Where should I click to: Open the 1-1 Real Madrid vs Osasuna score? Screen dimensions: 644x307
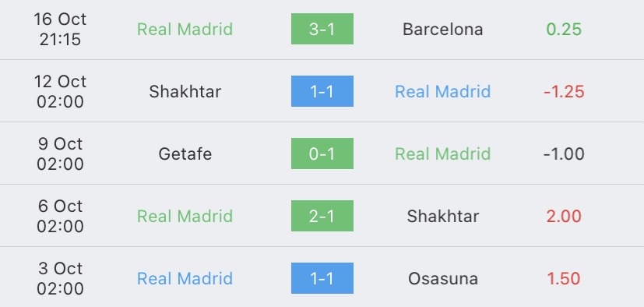click(x=322, y=278)
